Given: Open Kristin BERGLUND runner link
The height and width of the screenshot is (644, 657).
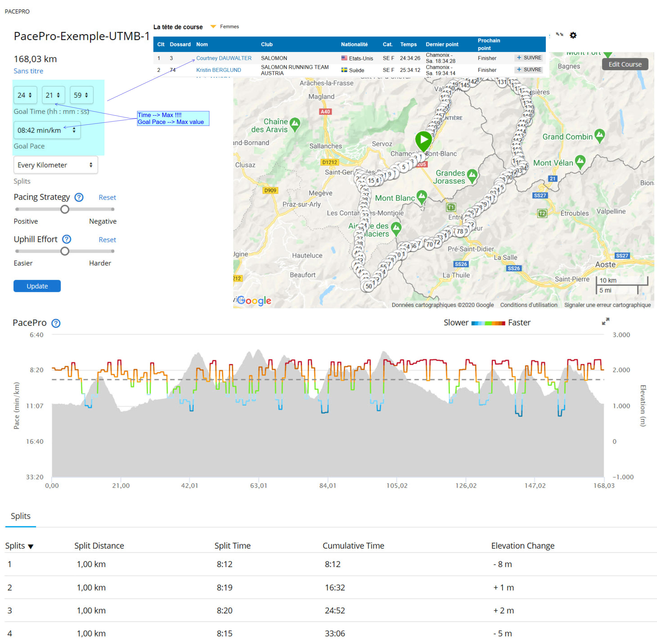Looking at the screenshot, I should point(219,70).
